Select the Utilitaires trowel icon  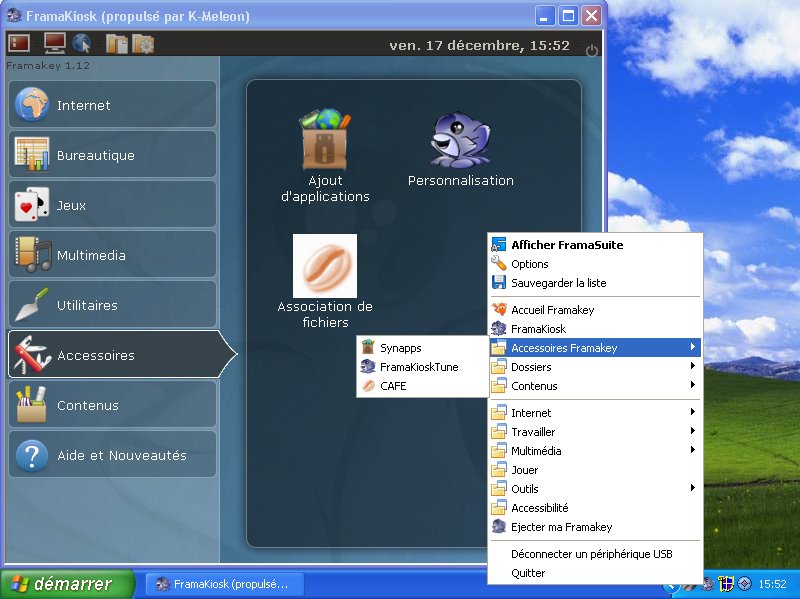(32, 305)
